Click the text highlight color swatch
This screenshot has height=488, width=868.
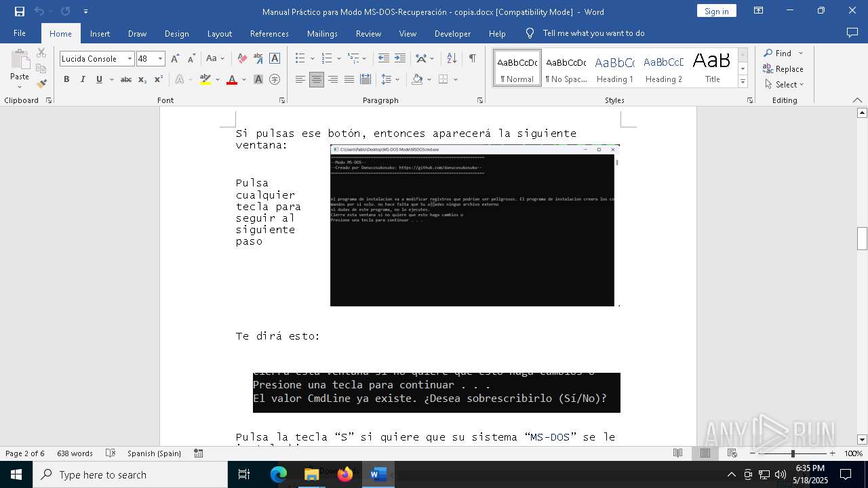[205, 79]
